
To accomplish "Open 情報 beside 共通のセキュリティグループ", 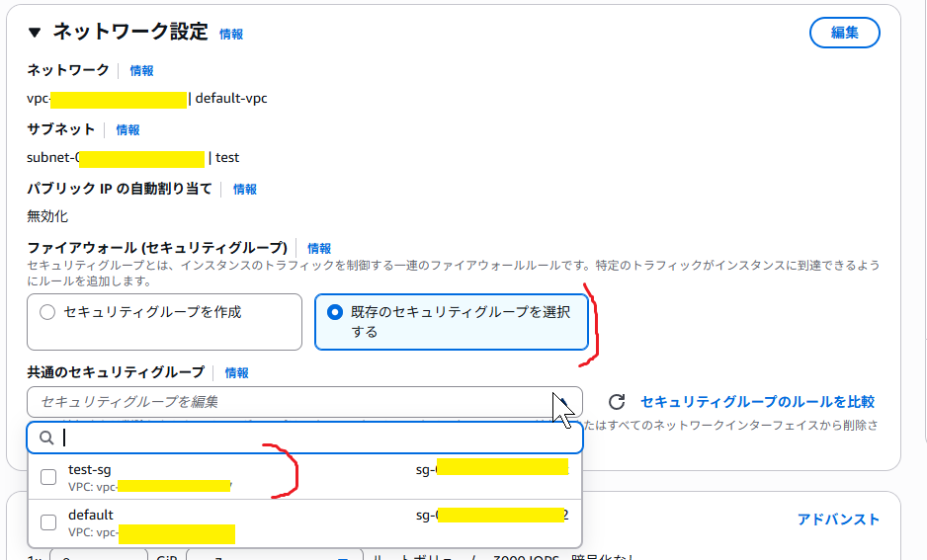I will pyautogui.click(x=236, y=373).
